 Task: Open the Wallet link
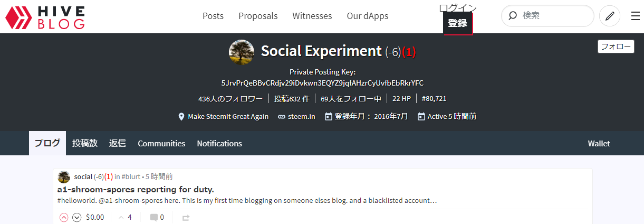599,143
